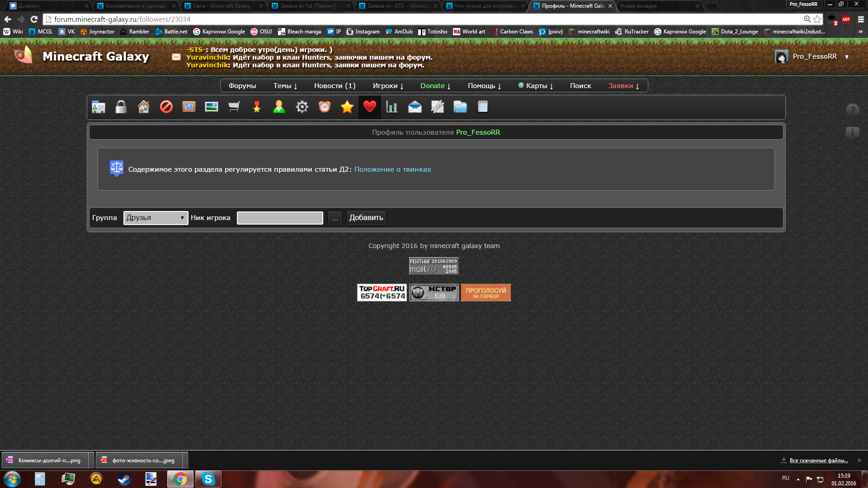This screenshot has height=488, width=868.
Task: Expand the Pro_FessoRR user menu arrow
Action: [847, 57]
